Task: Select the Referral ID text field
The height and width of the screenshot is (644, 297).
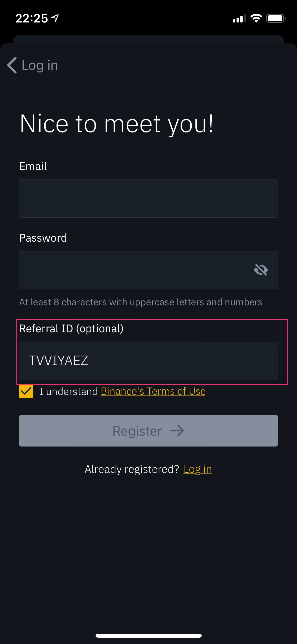Action: pyautogui.click(x=148, y=361)
